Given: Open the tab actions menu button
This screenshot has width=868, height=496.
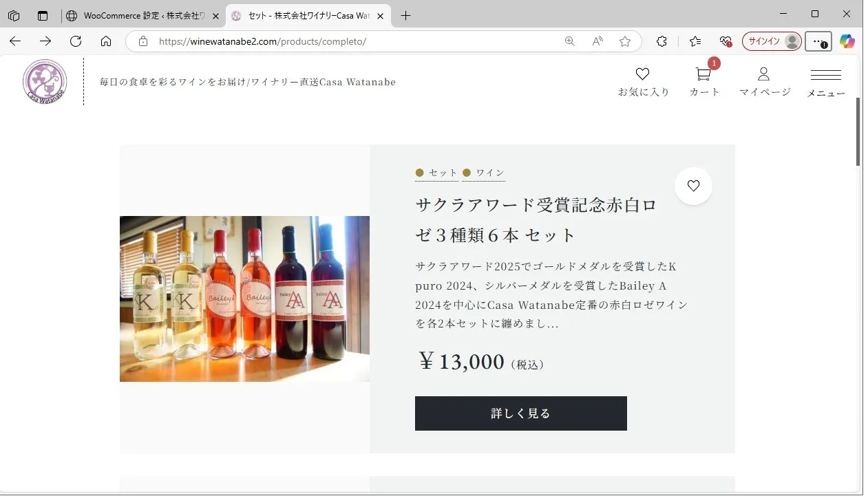Looking at the screenshot, I should coord(43,15).
